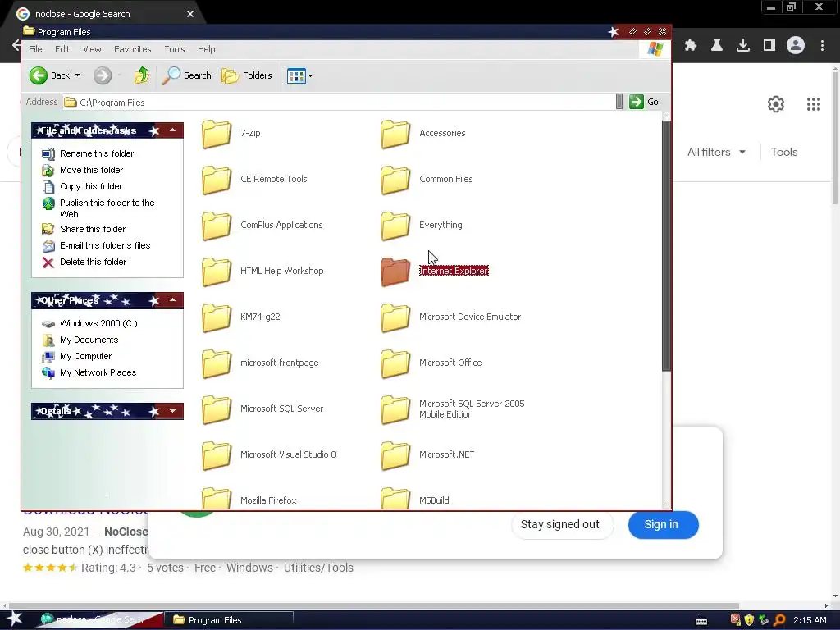
Task: Select the 7-Zip folder icon
Action: (217, 134)
